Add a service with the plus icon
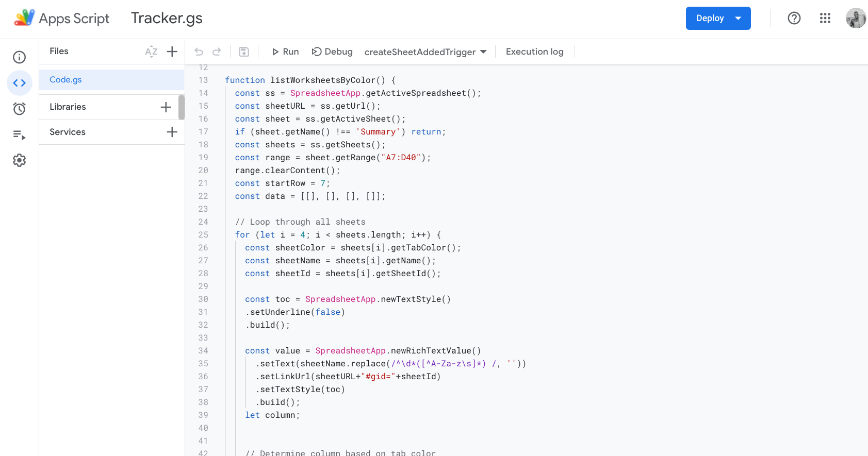The width and height of the screenshot is (868, 456). pos(172,132)
